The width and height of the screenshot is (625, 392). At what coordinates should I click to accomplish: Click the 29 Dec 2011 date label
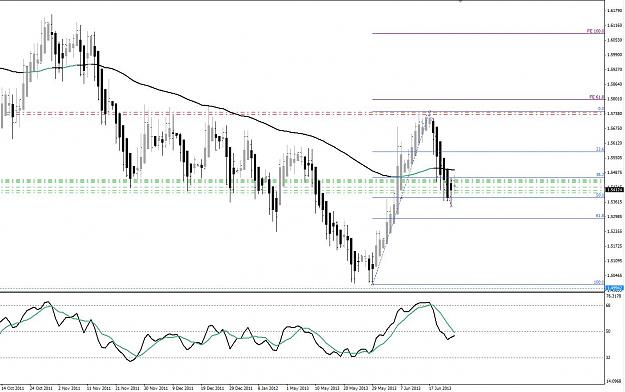241,388
